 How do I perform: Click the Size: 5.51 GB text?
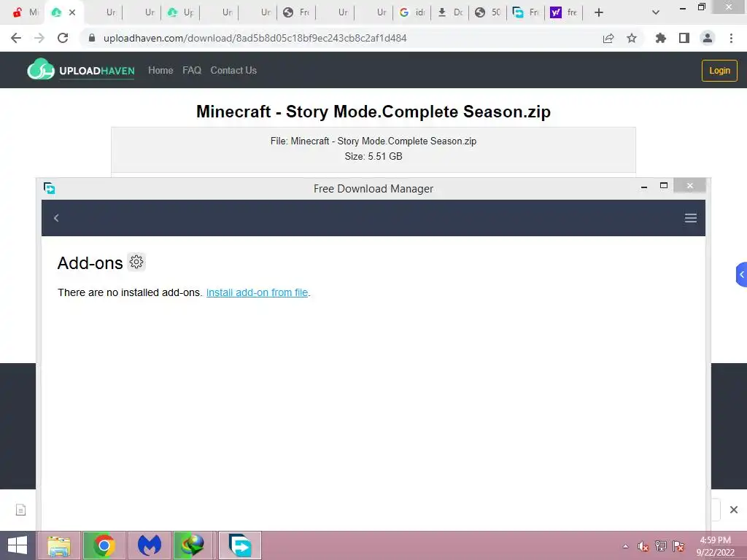pos(373,156)
